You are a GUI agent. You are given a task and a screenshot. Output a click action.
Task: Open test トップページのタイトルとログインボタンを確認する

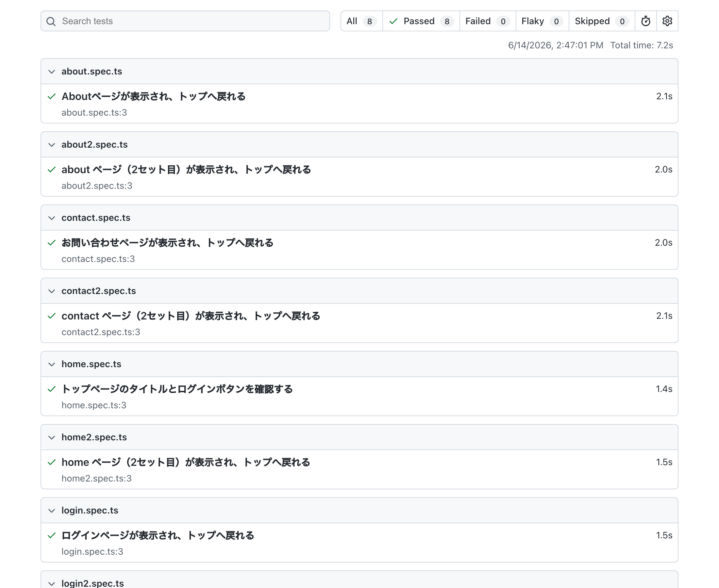[177, 389]
